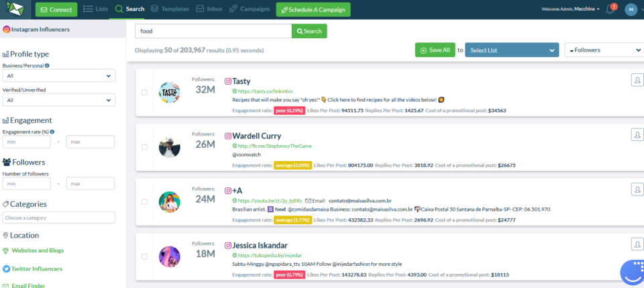Select the Tasty result checkbox
This screenshot has width=644, height=288.
[x=144, y=93]
